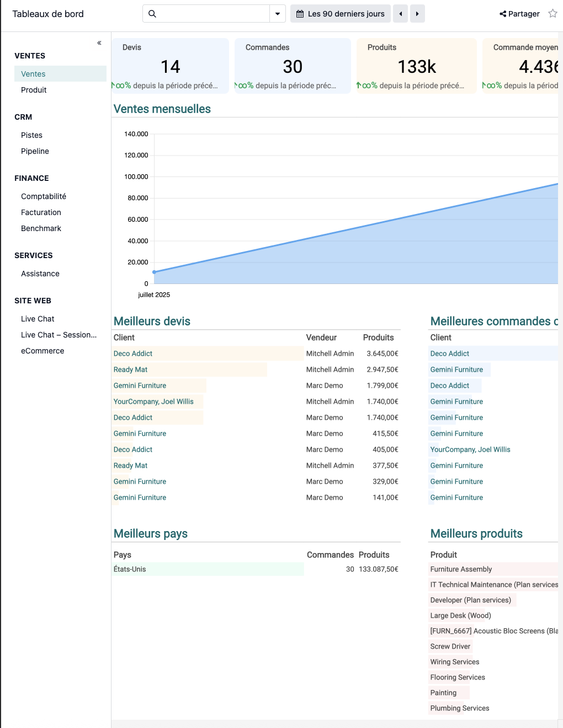The image size is (563, 728).
Task: Go to previous period arrow
Action: tap(401, 14)
